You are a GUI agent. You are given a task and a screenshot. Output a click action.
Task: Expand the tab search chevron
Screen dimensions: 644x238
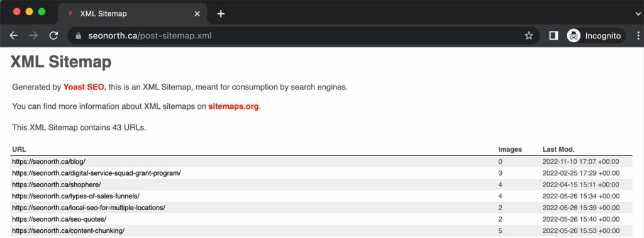638,14
